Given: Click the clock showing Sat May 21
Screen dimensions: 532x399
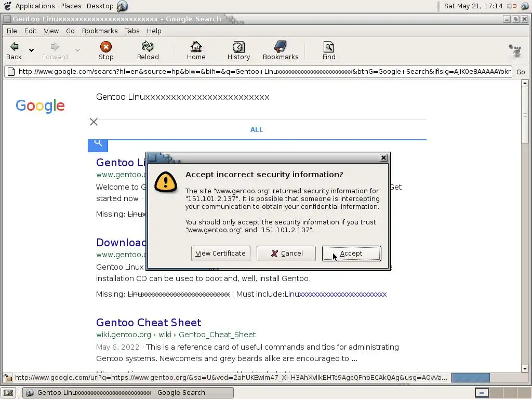Looking at the screenshot, I should (473, 6).
